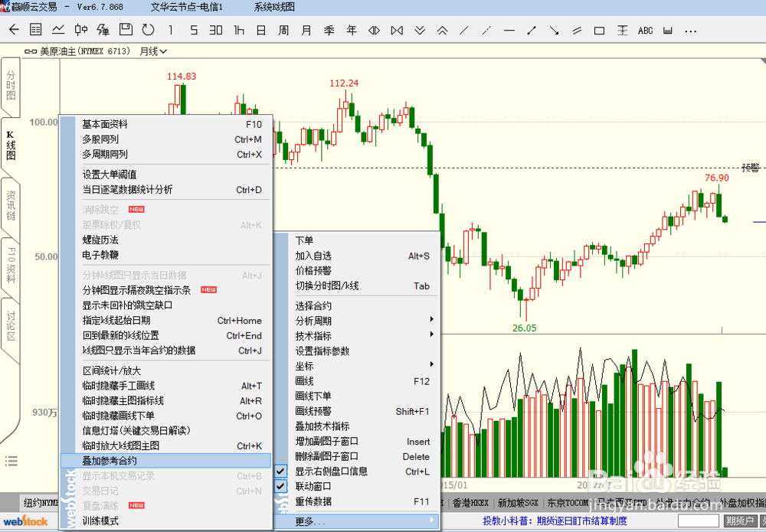766x532 pixels.
Task: Open the 讨论区 side tab
Action: tap(11, 326)
